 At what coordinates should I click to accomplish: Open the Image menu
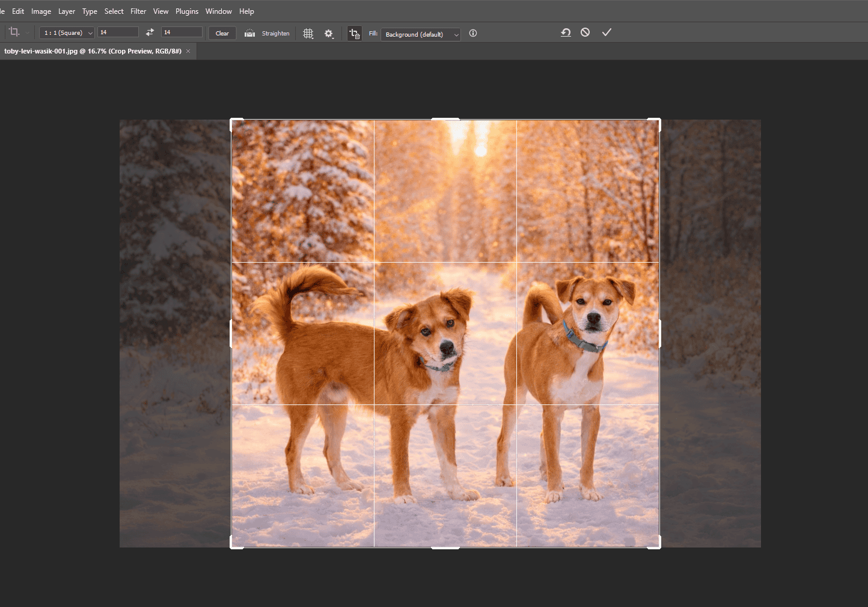(40, 11)
